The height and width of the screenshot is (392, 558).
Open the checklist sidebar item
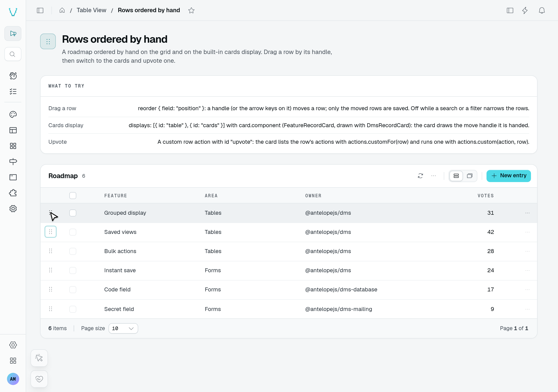tap(13, 91)
